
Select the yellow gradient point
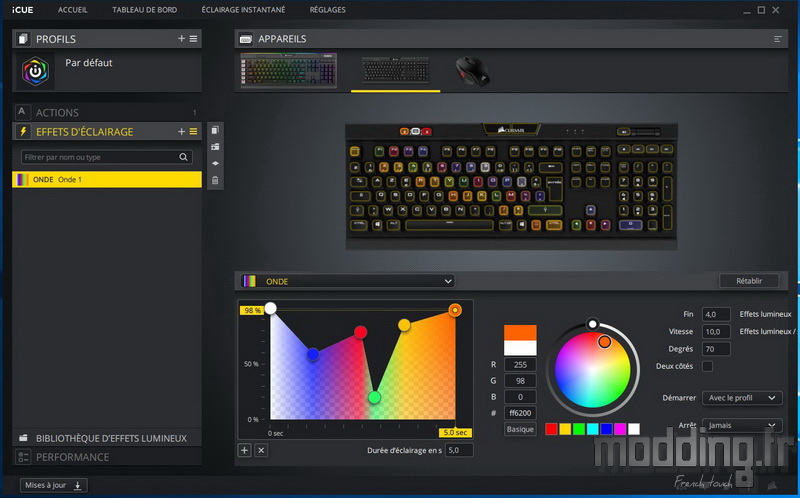(404, 325)
